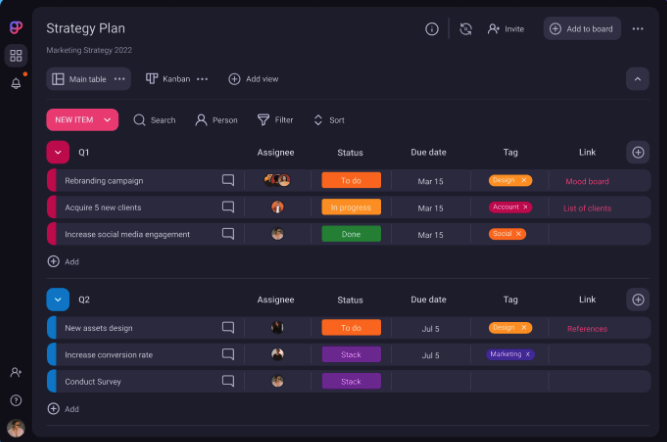Screen dimensions: 667x442
Task: Switch to the Kanban view tab
Action: (168, 78)
